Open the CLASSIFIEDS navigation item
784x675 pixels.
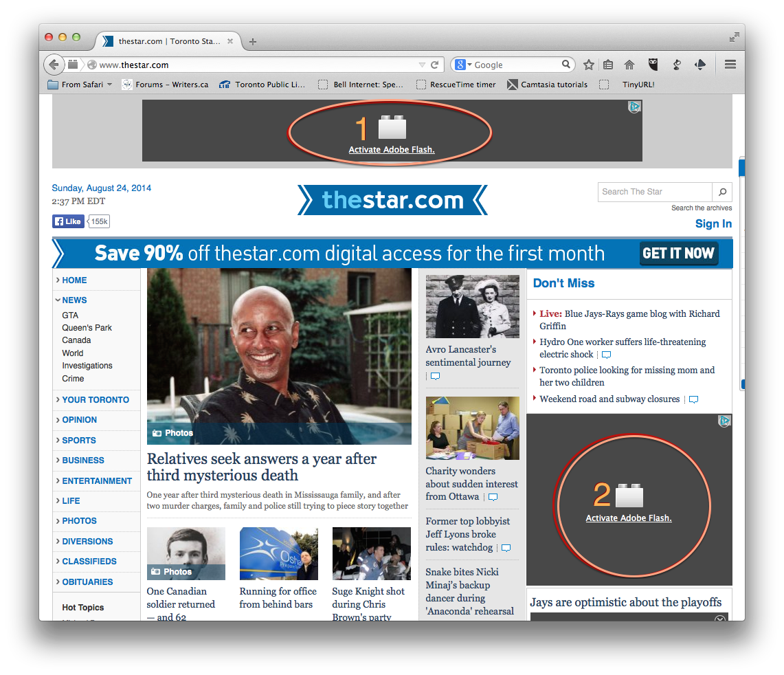click(x=89, y=562)
